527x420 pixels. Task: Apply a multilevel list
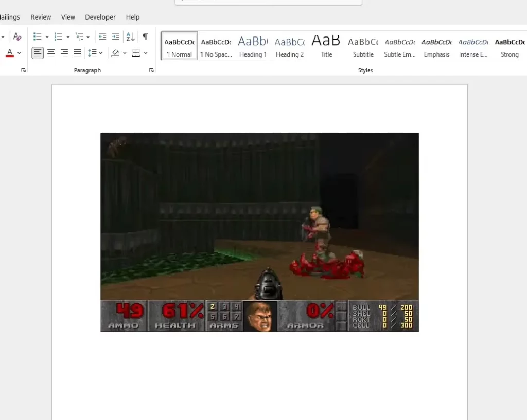click(79, 36)
